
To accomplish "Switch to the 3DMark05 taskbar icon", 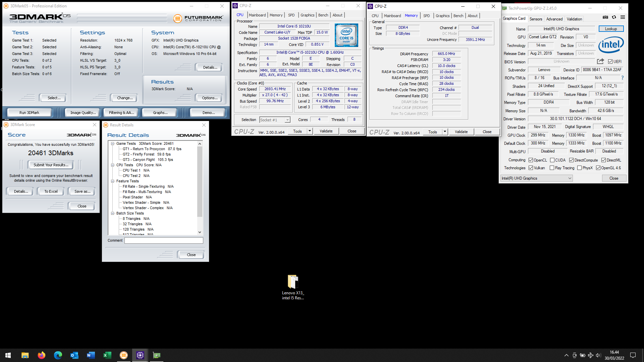I will click(x=123, y=355).
